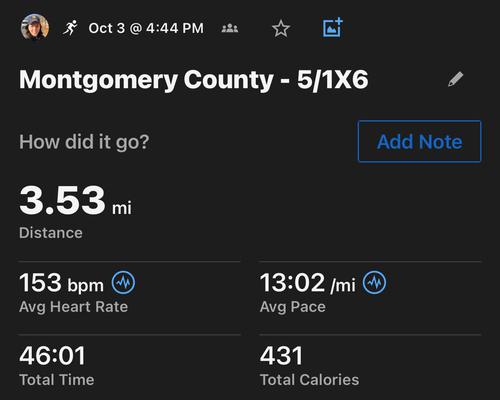Tap the 153 bpm heart rate value
This screenshot has height=400, width=500.
pyautogui.click(x=61, y=283)
